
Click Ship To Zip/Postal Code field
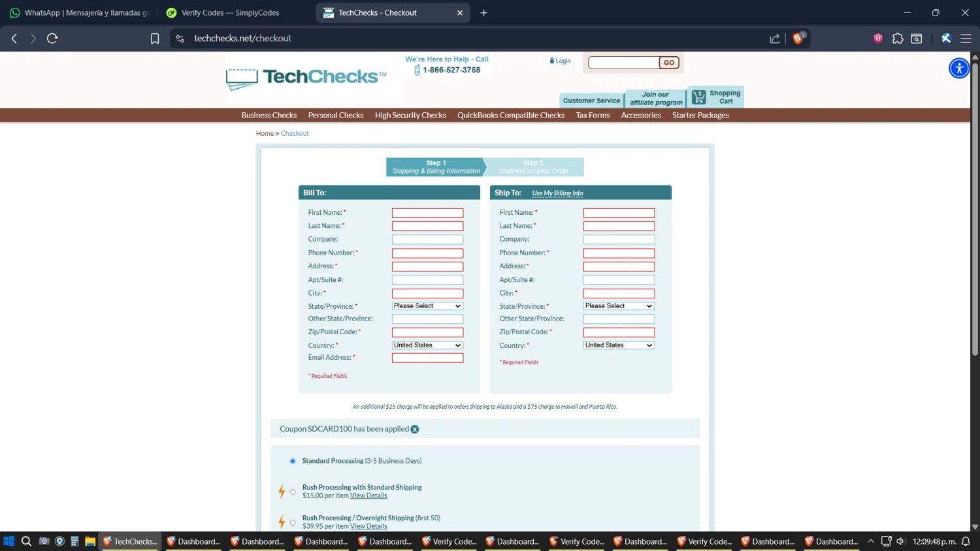tap(619, 332)
